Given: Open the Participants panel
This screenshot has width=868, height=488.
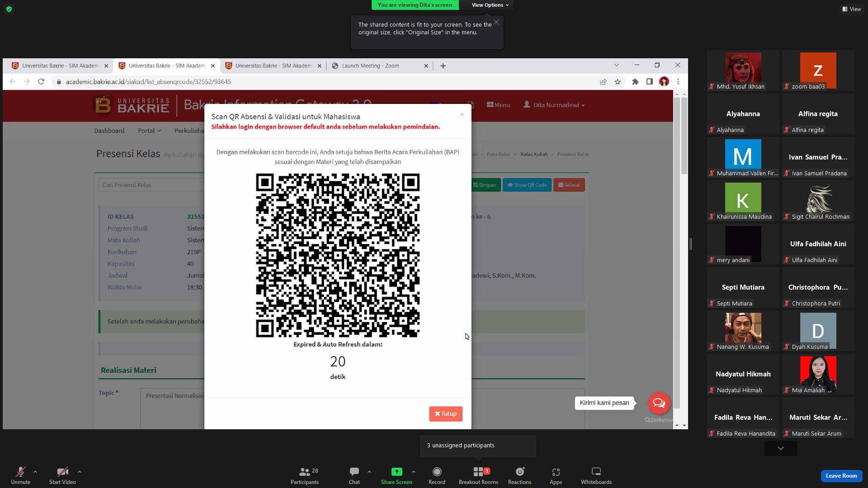Looking at the screenshot, I should 305,475.
